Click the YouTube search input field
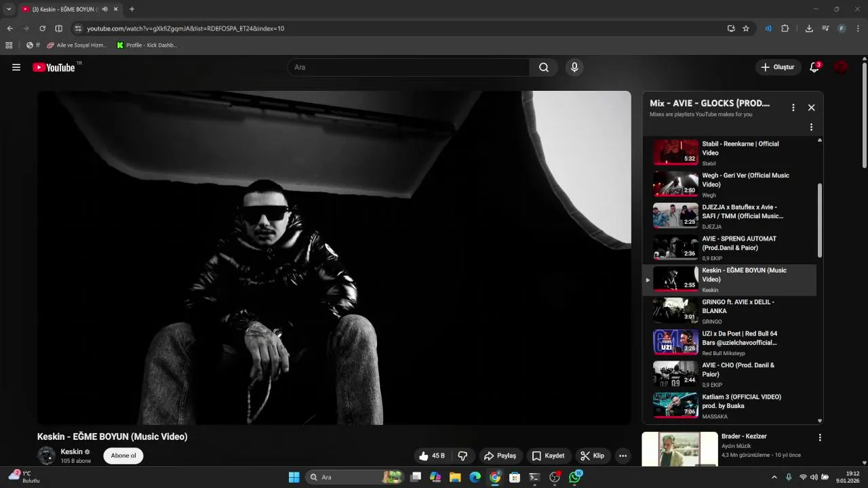Image resolution: width=868 pixels, height=488 pixels. (408, 67)
